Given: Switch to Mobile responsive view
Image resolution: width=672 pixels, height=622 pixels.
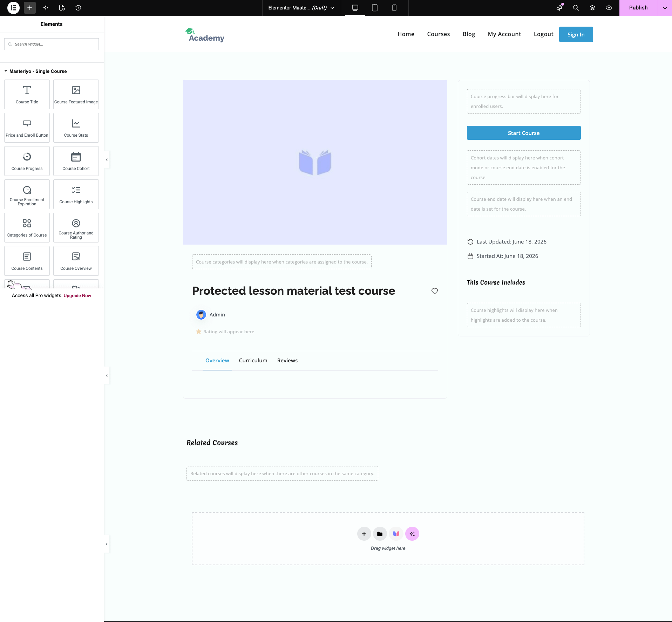Looking at the screenshot, I should (x=394, y=8).
